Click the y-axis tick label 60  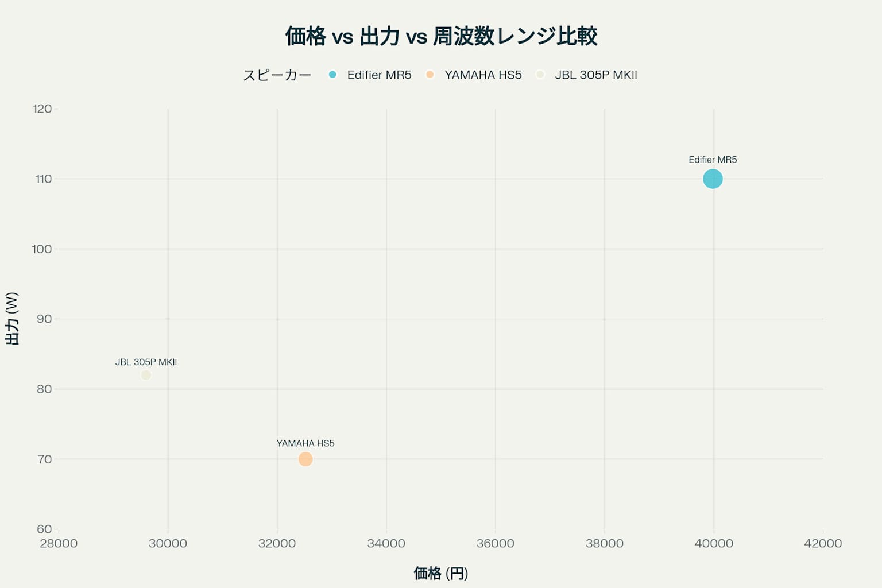(44, 529)
